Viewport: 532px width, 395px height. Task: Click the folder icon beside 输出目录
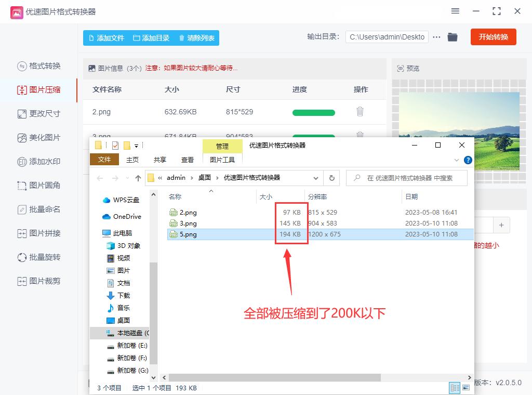(x=452, y=37)
